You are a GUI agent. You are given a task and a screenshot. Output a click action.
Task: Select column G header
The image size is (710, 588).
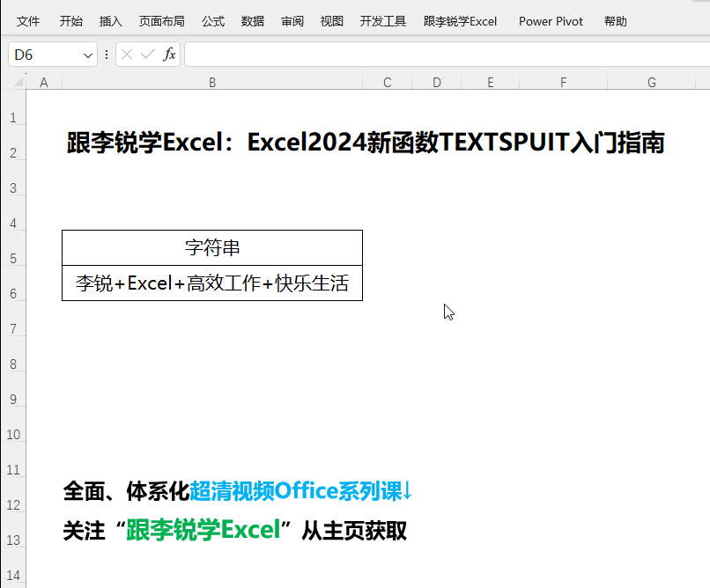pyautogui.click(x=652, y=83)
